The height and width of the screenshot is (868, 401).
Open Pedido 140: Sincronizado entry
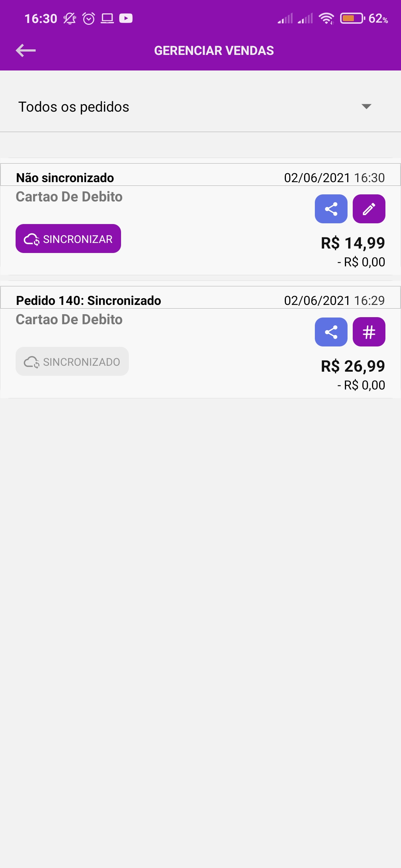tap(88, 300)
